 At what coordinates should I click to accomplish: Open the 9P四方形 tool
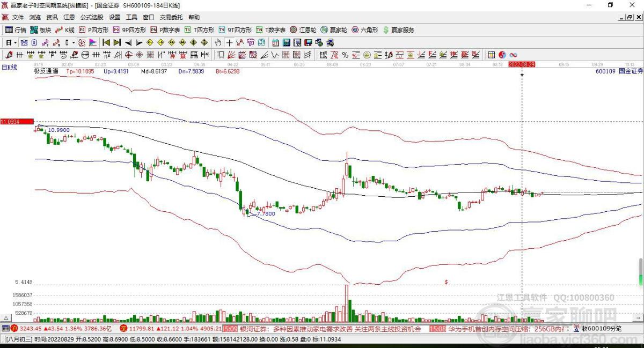click(129, 30)
